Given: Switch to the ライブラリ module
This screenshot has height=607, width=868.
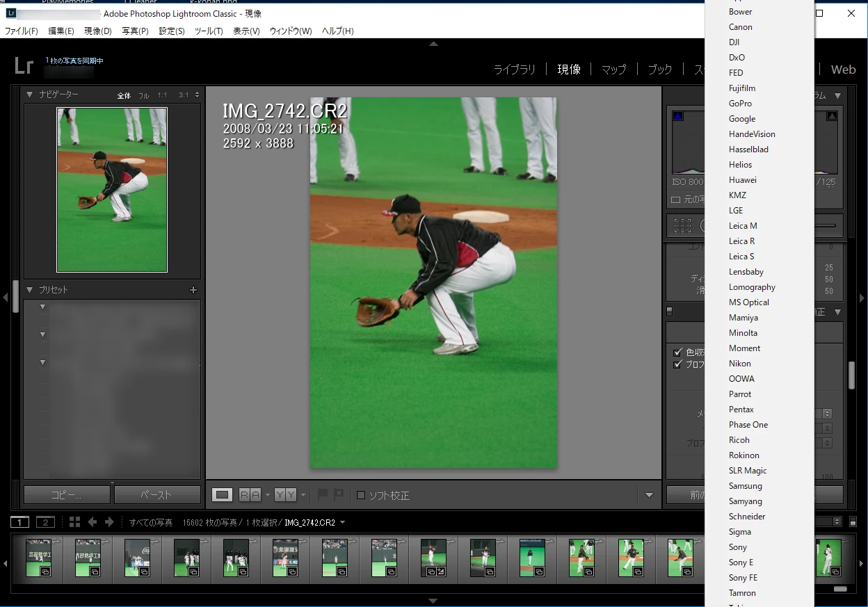Looking at the screenshot, I should 515,70.
